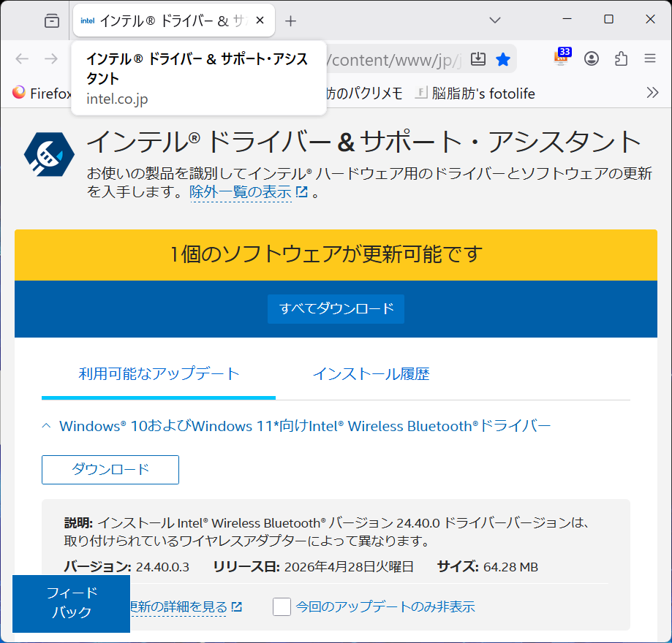Minimize the Firefox window
Viewport: 672px width, 643px height.
click(x=567, y=19)
